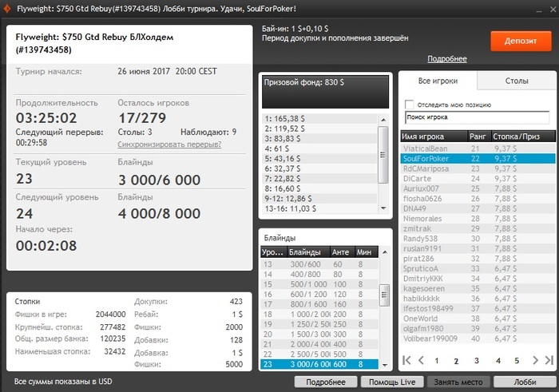This screenshot has width=559, height=392.
Task: Click the partypoker diamond logo icon
Action: coord(6,8)
